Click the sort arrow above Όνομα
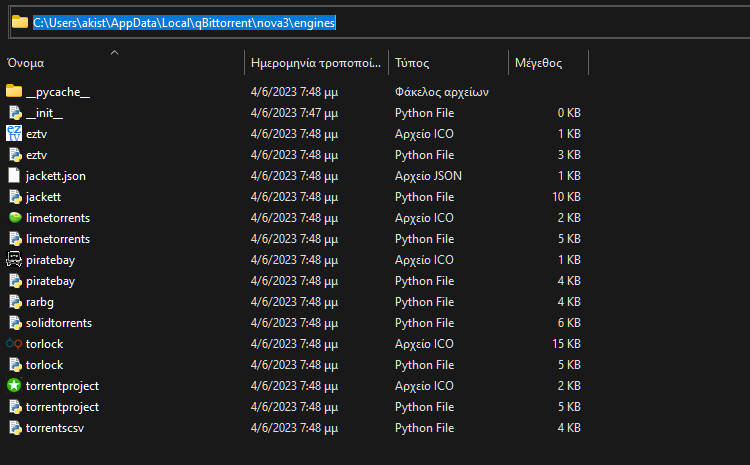Screen dimensions: 750x465 pyautogui.click(x=114, y=52)
